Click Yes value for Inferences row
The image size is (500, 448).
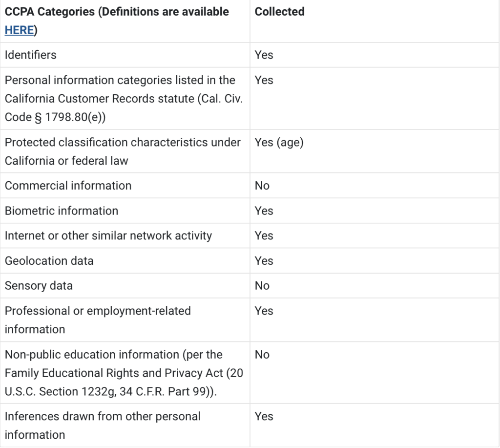(x=264, y=416)
